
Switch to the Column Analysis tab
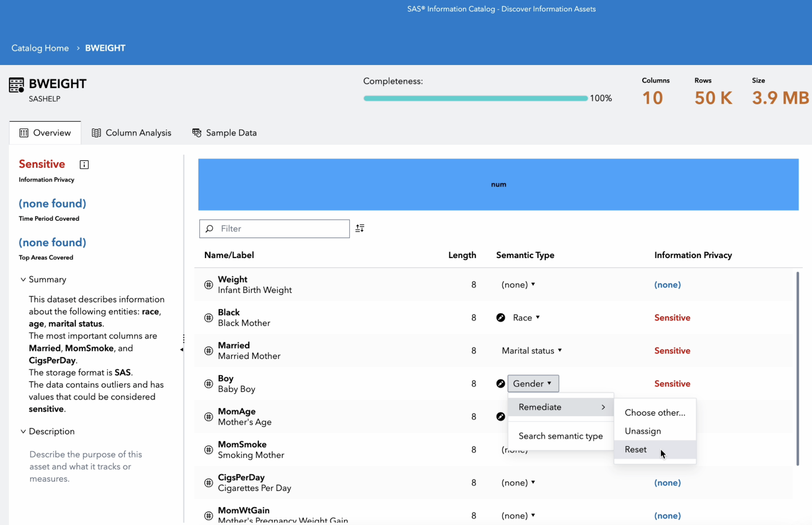pos(132,133)
